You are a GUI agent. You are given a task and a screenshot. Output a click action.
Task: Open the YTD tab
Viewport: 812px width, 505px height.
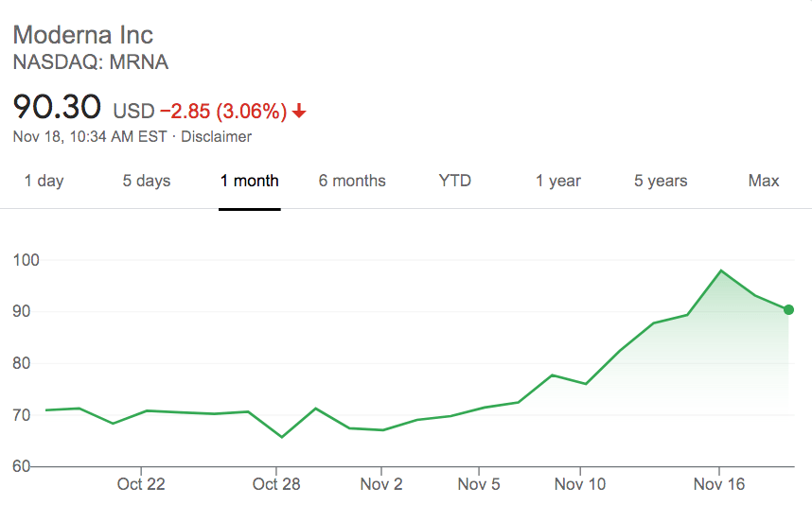(x=455, y=181)
